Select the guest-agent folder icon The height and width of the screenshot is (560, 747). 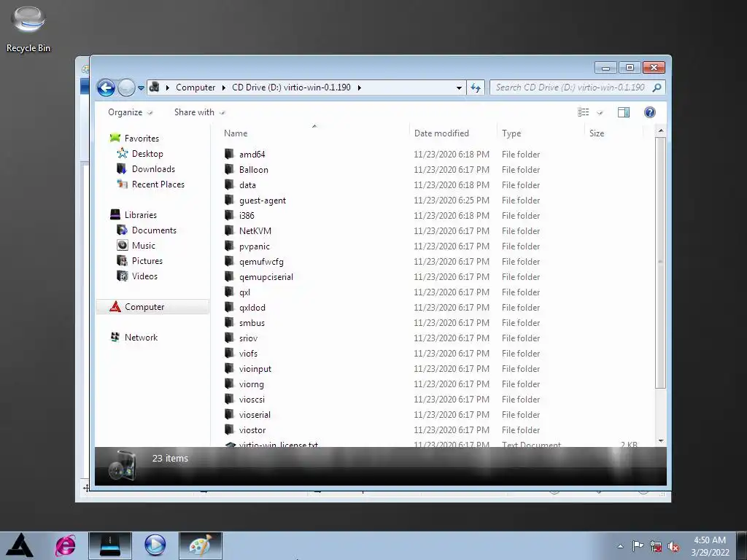tap(230, 200)
